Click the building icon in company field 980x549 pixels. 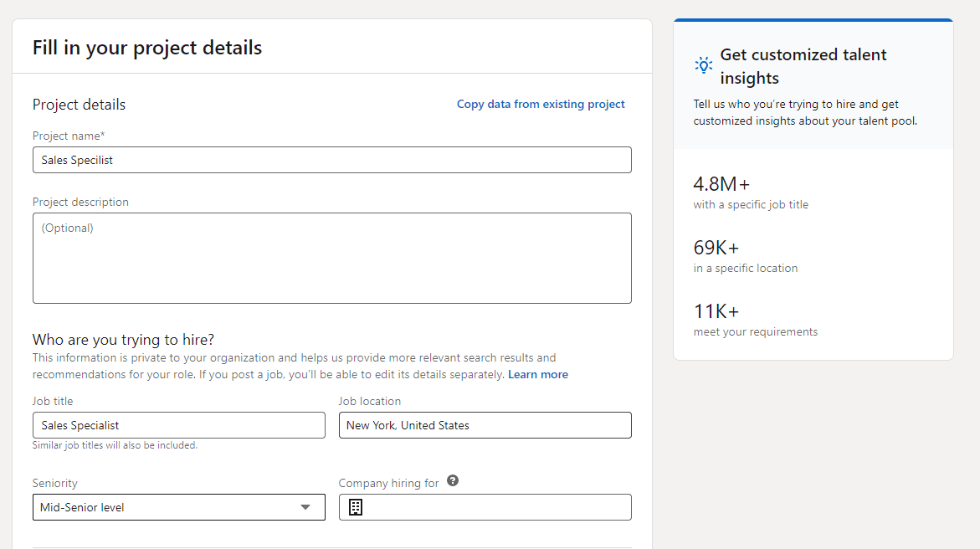coord(356,507)
